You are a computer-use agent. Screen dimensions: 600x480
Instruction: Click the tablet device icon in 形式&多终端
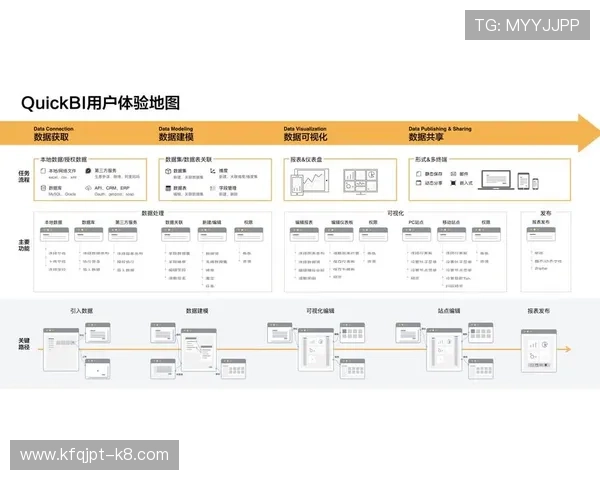[523, 181]
